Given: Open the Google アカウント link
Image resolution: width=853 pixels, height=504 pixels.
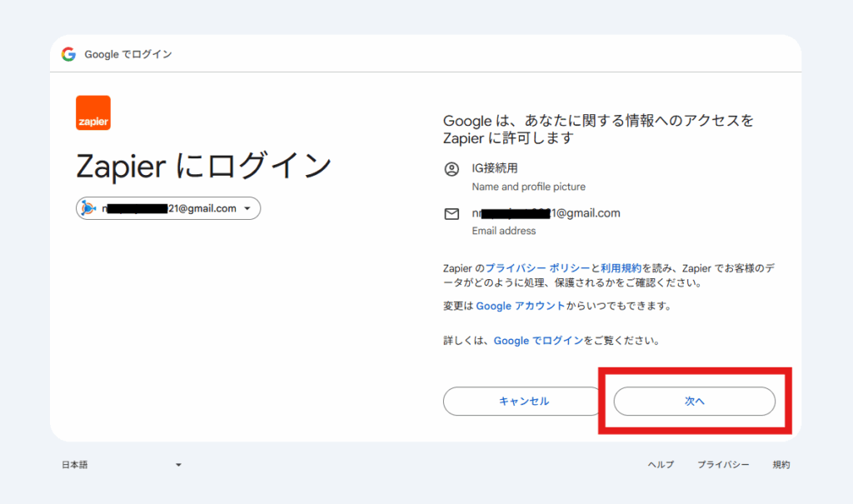Looking at the screenshot, I should coord(521,306).
